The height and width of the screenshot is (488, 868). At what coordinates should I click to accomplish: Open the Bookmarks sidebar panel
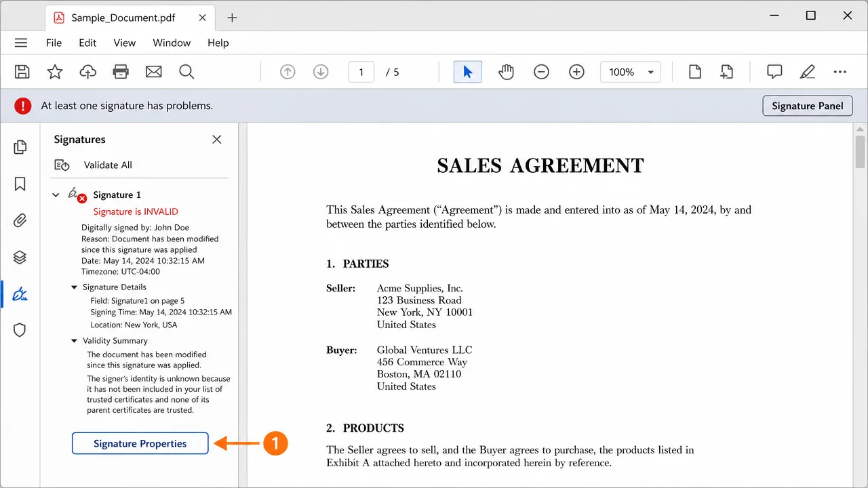(x=20, y=184)
